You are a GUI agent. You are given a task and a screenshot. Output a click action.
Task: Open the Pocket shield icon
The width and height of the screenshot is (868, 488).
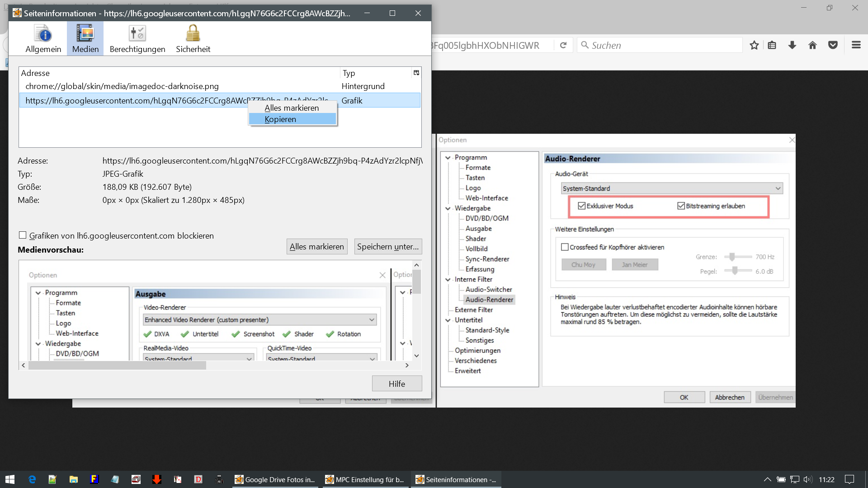pyautogui.click(x=833, y=45)
